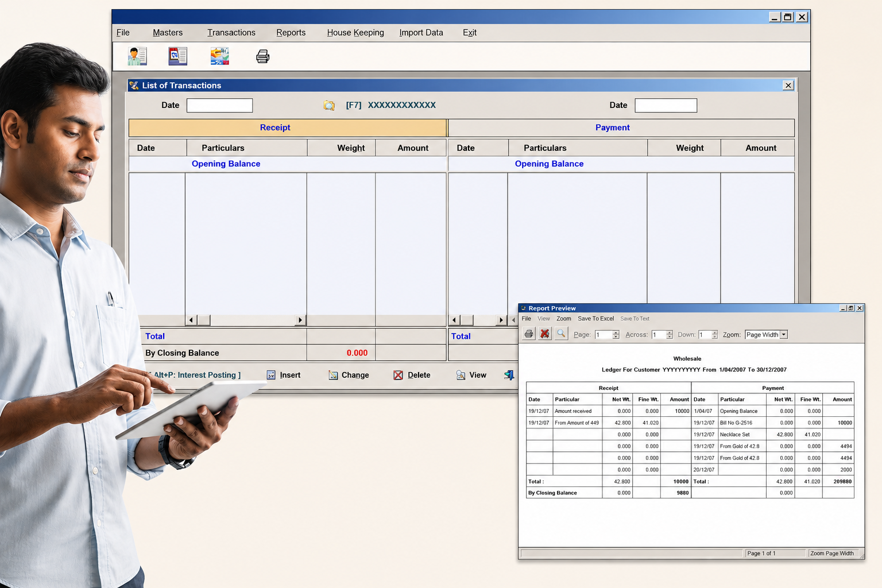
Task: Open Zoom menu in Report Preview
Action: (x=564, y=319)
